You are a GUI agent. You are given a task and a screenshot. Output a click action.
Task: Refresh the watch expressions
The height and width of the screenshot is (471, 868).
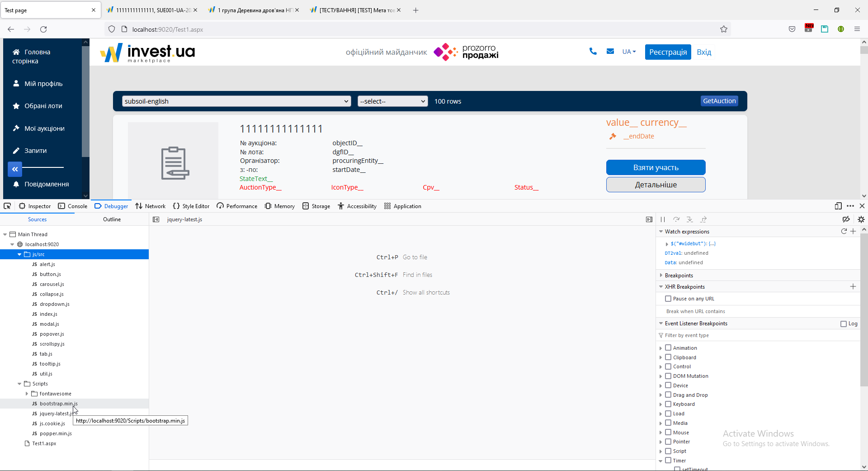pos(844,231)
